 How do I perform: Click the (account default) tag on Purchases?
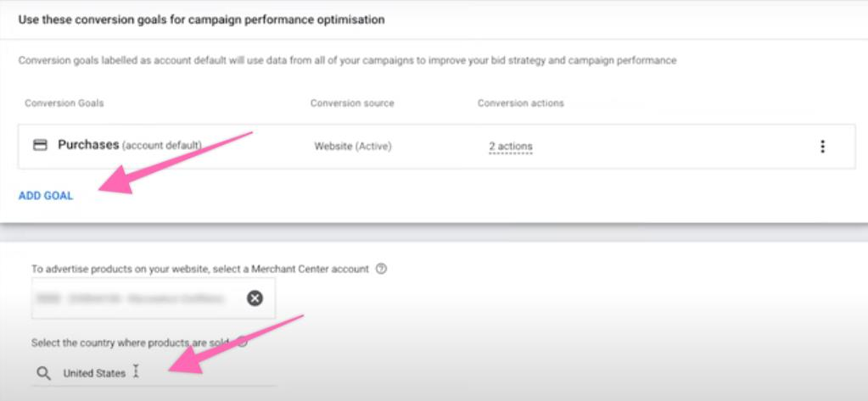click(162, 146)
